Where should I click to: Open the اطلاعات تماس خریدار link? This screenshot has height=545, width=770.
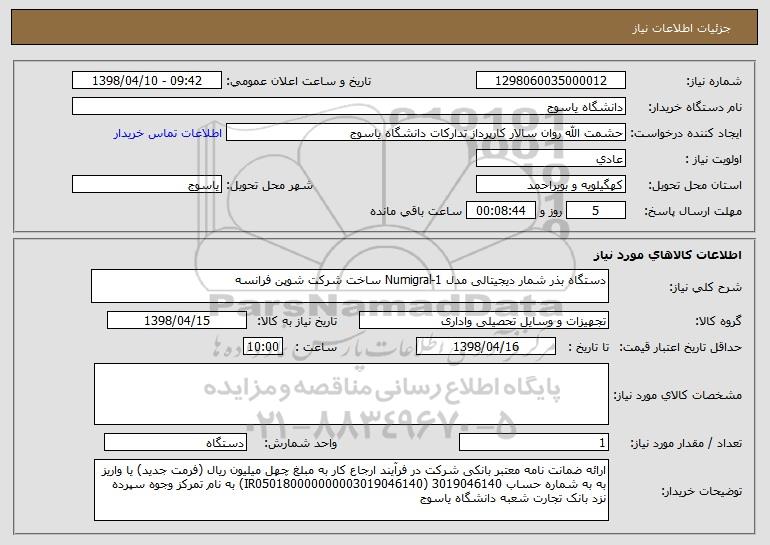coord(168,134)
